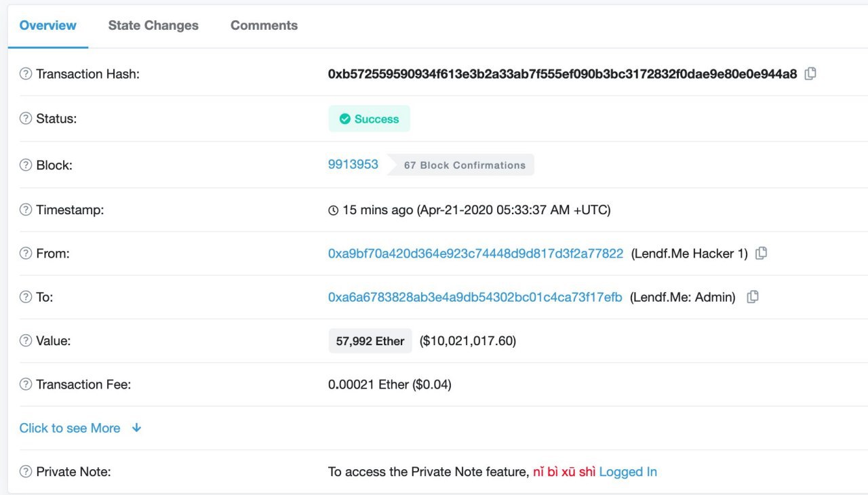Click the timestamp Apr-21-2020 05:33:37 AM text
868x495 pixels.
point(513,210)
